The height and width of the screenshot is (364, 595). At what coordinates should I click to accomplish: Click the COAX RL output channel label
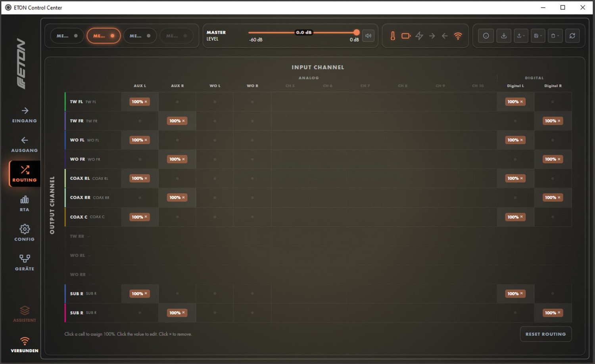tap(80, 178)
